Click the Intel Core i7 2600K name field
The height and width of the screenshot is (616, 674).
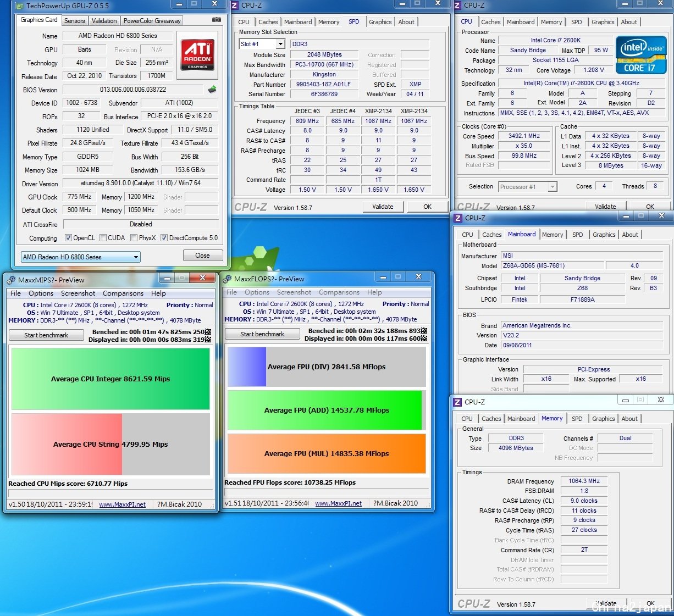coord(555,41)
